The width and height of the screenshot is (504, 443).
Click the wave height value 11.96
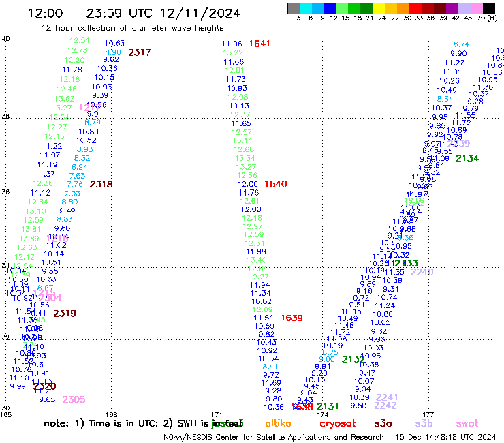[x=232, y=44]
